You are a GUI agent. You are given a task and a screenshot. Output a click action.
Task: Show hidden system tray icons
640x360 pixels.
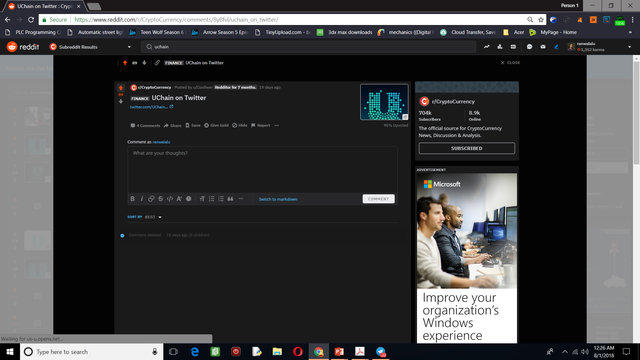pos(564,352)
